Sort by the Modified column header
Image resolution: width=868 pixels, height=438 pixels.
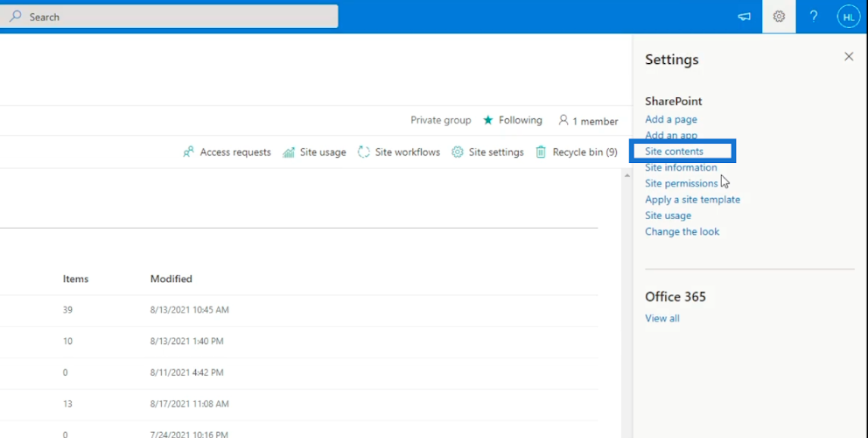pyautogui.click(x=171, y=279)
